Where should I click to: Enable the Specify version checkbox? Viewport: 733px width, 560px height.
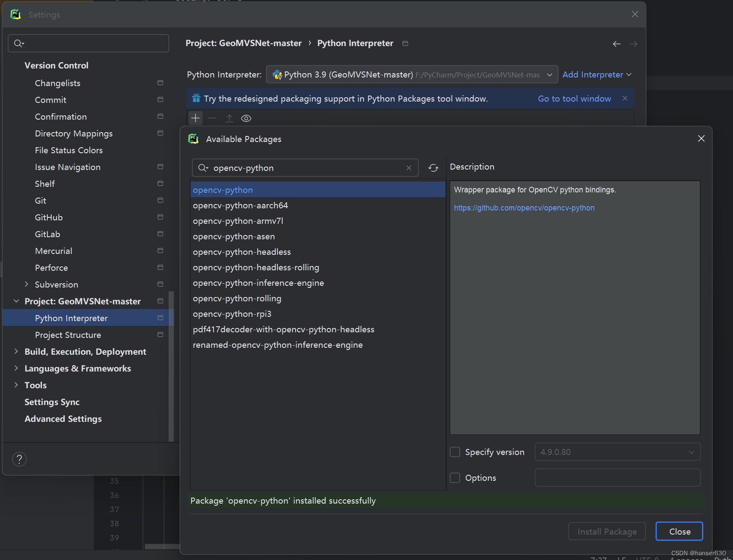[455, 452]
